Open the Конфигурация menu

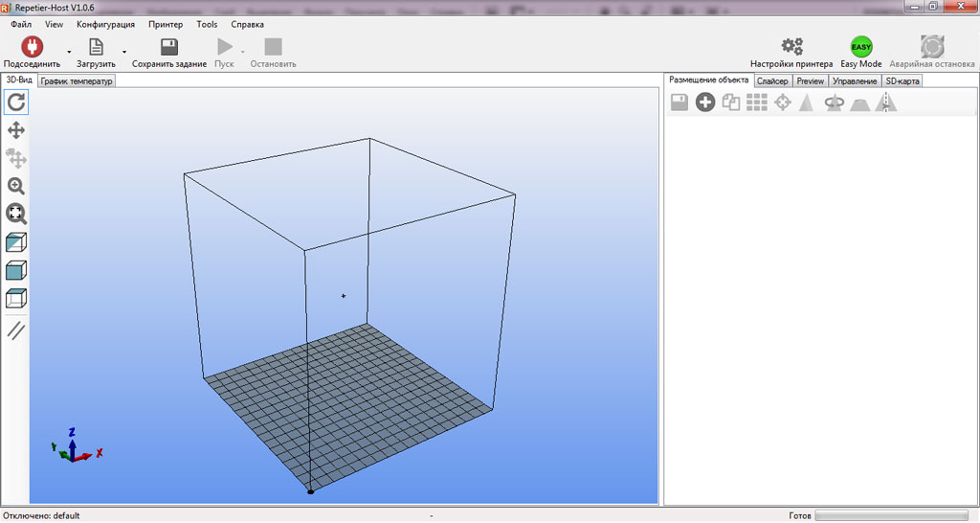[105, 24]
